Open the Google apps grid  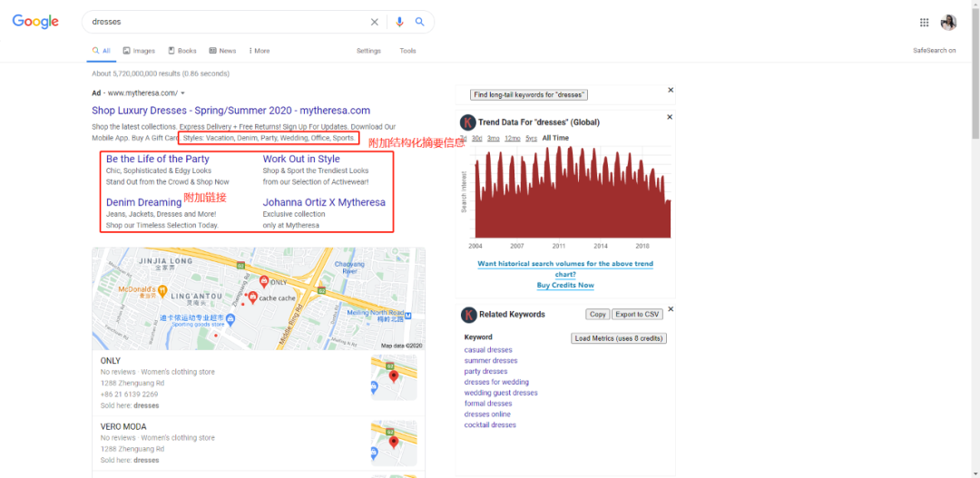click(925, 23)
